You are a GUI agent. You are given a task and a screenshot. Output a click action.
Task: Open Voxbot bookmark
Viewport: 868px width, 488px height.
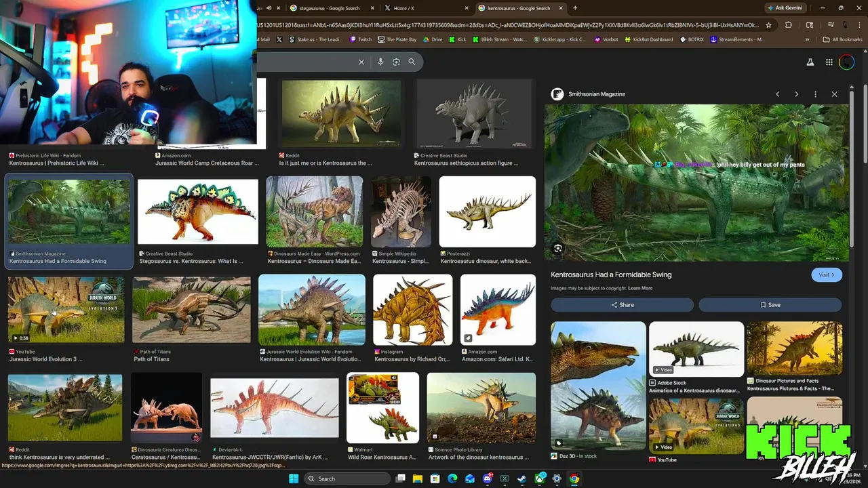click(606, 39)
